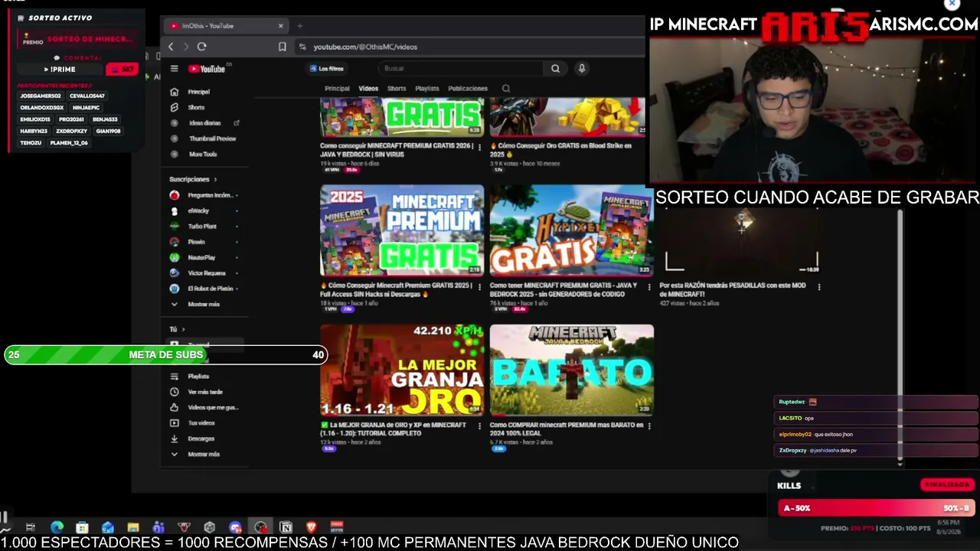Open options for PESADILLAS con este MOD video
The width and height of the screenshot is (980, 551).
click(x=819, y=287)
